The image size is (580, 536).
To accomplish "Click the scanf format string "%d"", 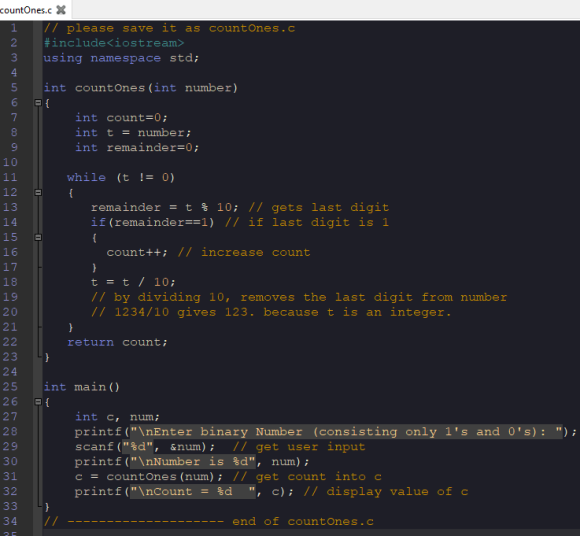I will click(x=138, y=447).
